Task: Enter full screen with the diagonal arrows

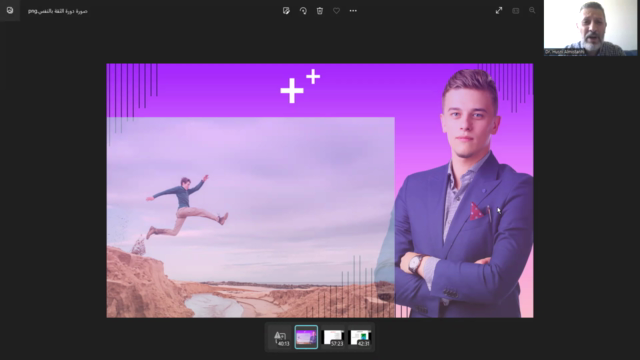Action: coord(499,11)
